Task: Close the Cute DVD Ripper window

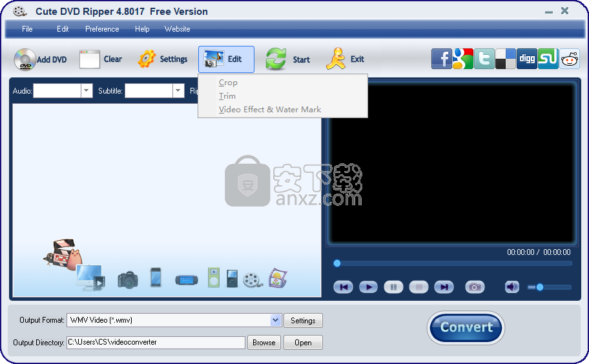Action: [564, 11]
